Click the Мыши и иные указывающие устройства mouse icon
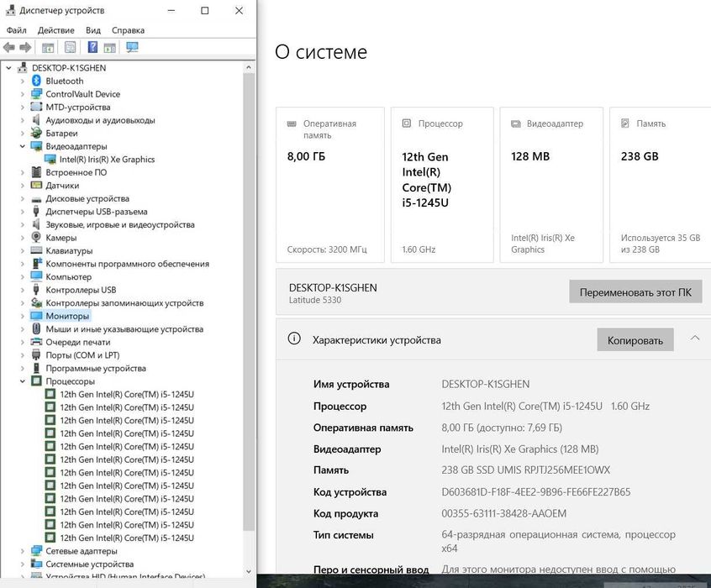Viewport: 711px width, 588px height. (36, 328)
